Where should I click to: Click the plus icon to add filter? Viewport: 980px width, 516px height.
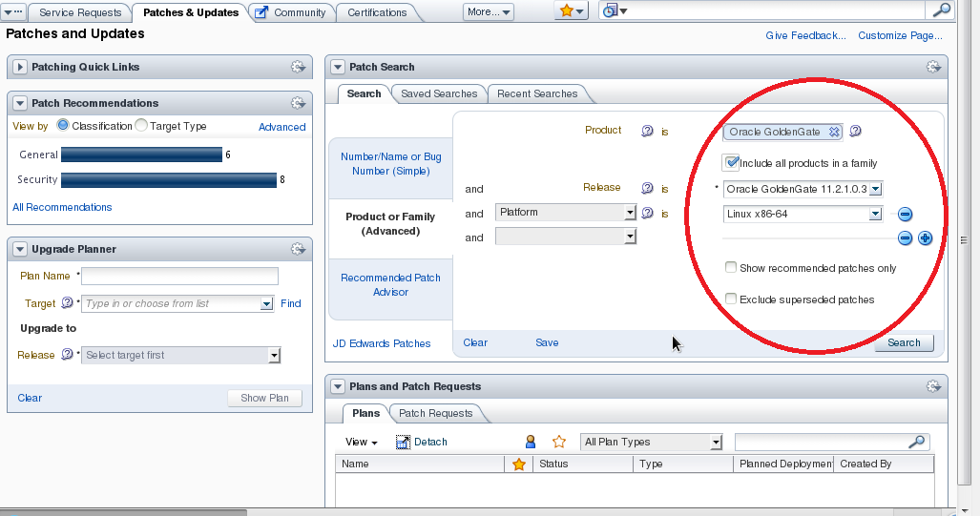click(925, 238)
